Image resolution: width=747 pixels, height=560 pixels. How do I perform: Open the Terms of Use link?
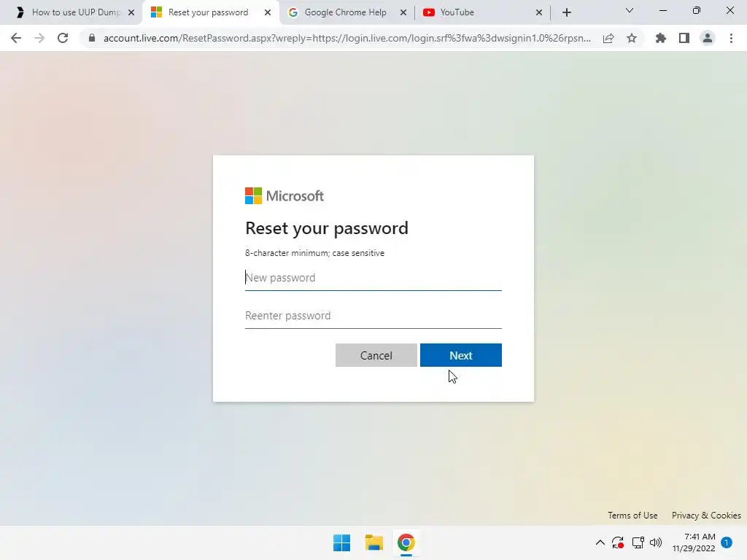click(x=632, y=516)
